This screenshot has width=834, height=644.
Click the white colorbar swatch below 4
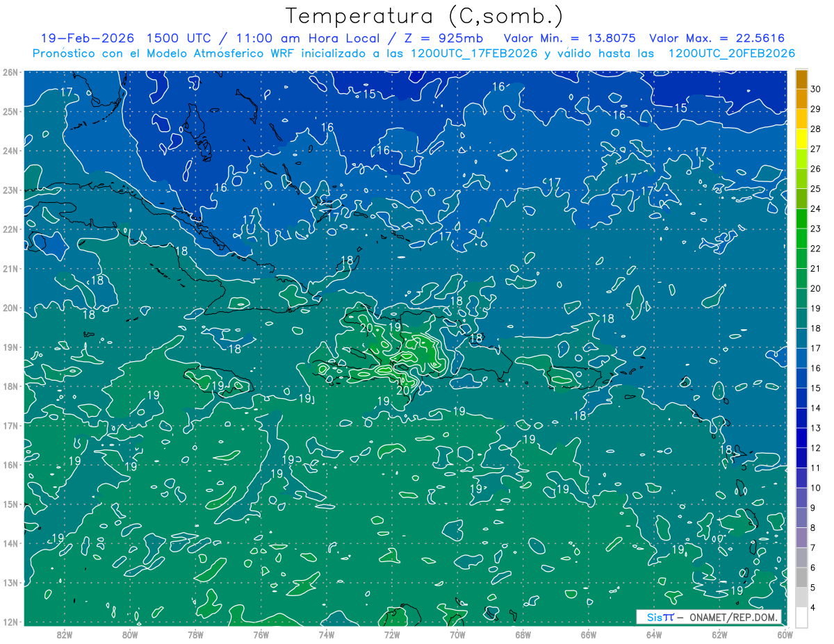pos(801,617)
